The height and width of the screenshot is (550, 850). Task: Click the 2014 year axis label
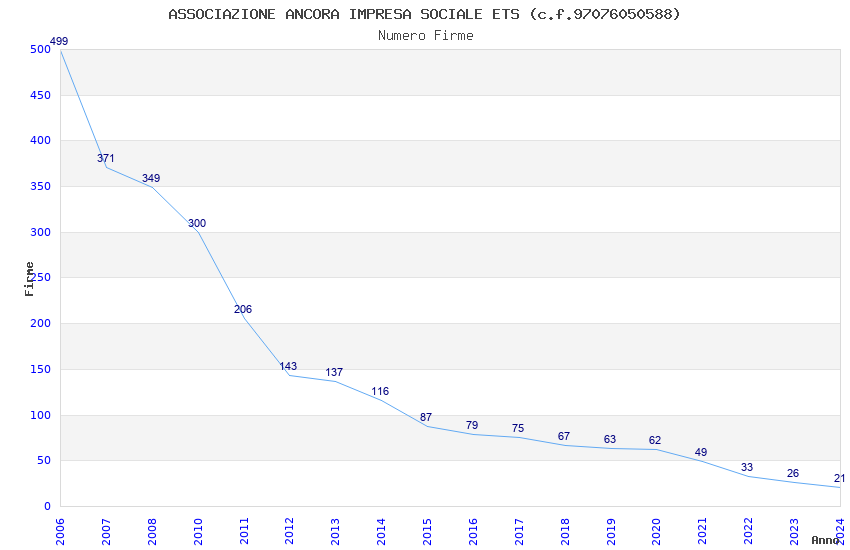[381, 532]
